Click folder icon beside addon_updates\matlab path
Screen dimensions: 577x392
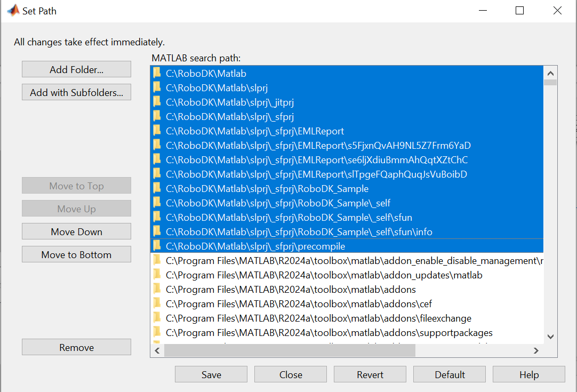pyautogui.click(x=157, y=275)
